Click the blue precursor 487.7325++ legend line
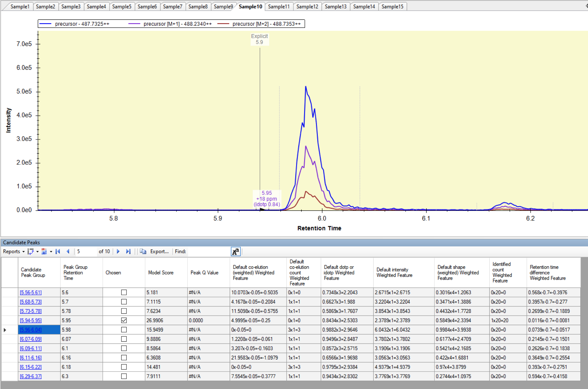 (45, 24)
